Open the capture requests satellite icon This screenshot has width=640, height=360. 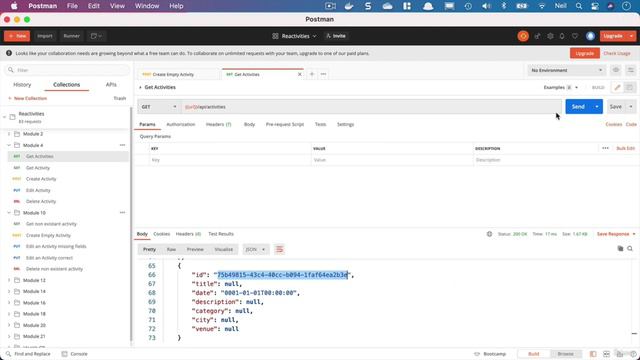[537, 36]
